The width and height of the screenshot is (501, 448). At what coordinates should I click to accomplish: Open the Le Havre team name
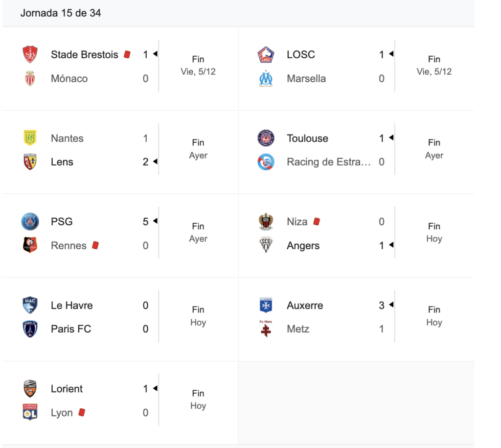click(x=71, y=306)
